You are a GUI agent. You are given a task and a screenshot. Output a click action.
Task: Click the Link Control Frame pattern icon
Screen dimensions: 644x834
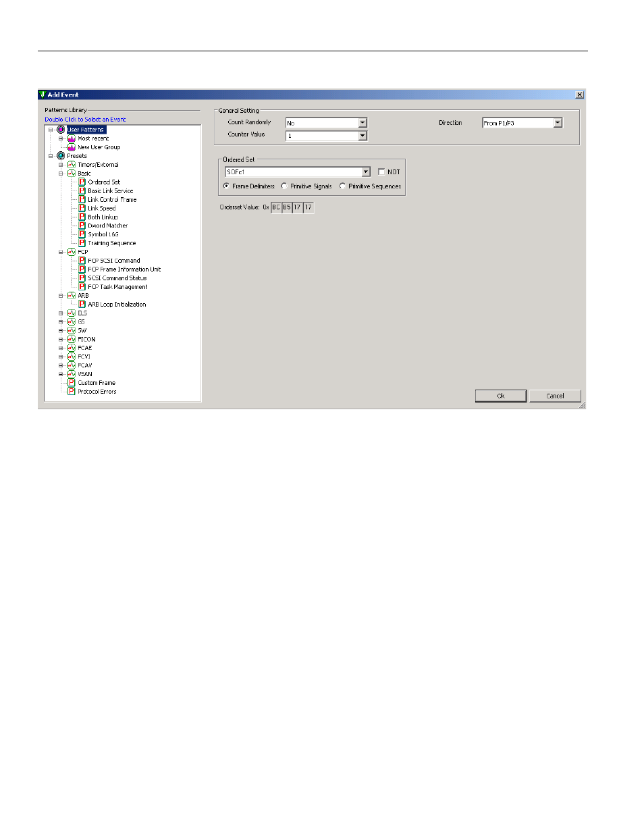pos(82,200)
